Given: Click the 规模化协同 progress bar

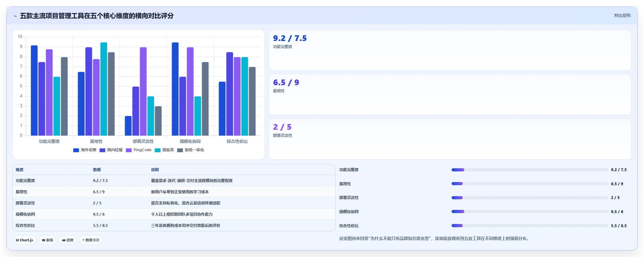Looking at the screenshot, I should coord(530,211).
